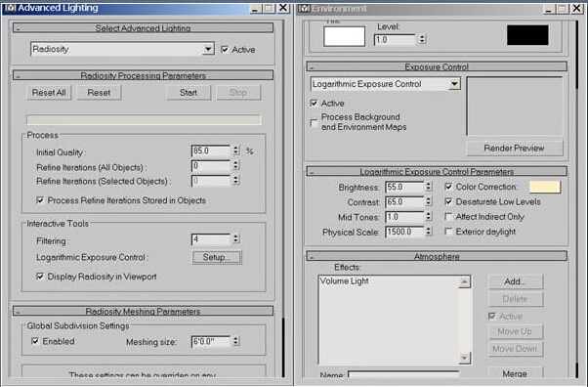Adjust the Initial Quality spinner
This screenshot has height=387, width=588.
235,150
